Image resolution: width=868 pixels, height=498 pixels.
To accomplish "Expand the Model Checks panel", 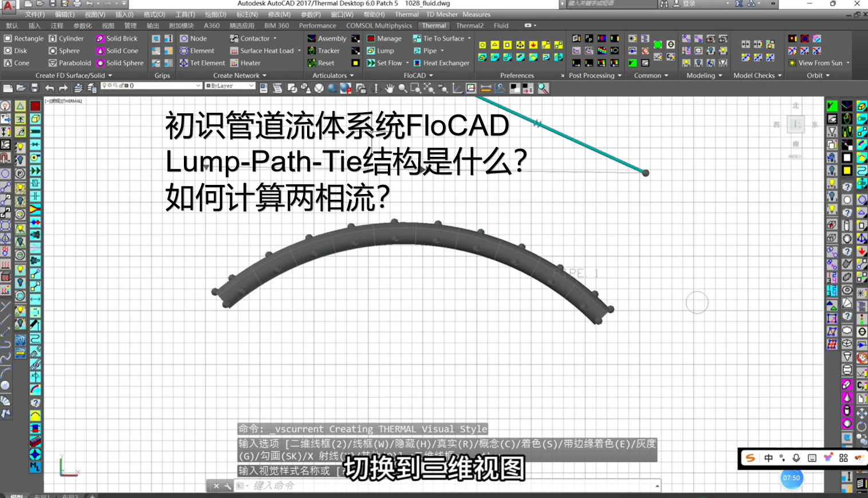I will click(758, 76).
